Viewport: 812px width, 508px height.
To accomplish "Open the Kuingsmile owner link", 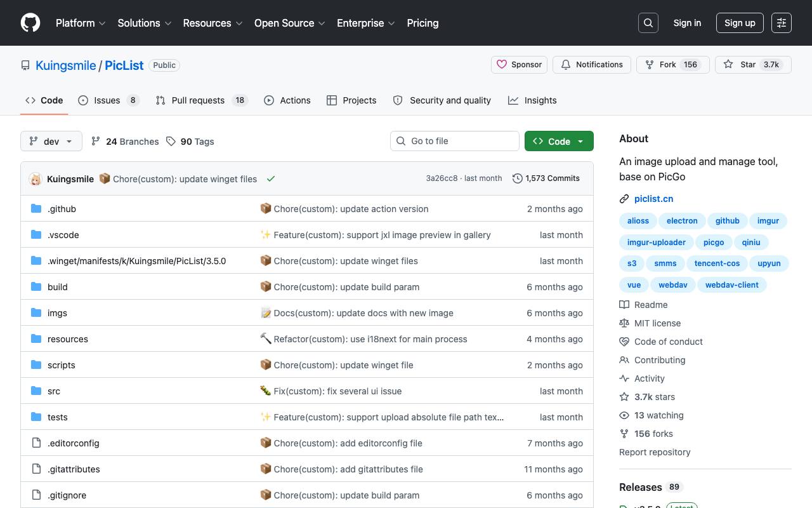I will 66,65.
